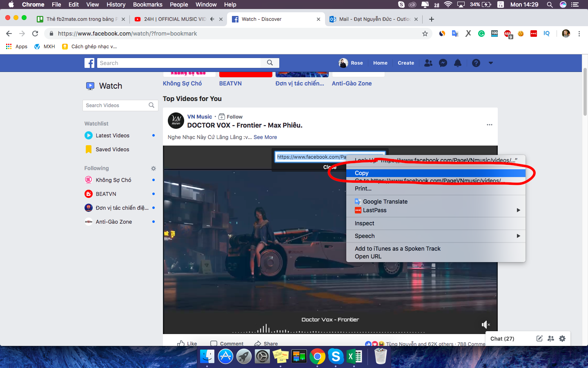
Task: Open the notifications bell
Action: 458,63
